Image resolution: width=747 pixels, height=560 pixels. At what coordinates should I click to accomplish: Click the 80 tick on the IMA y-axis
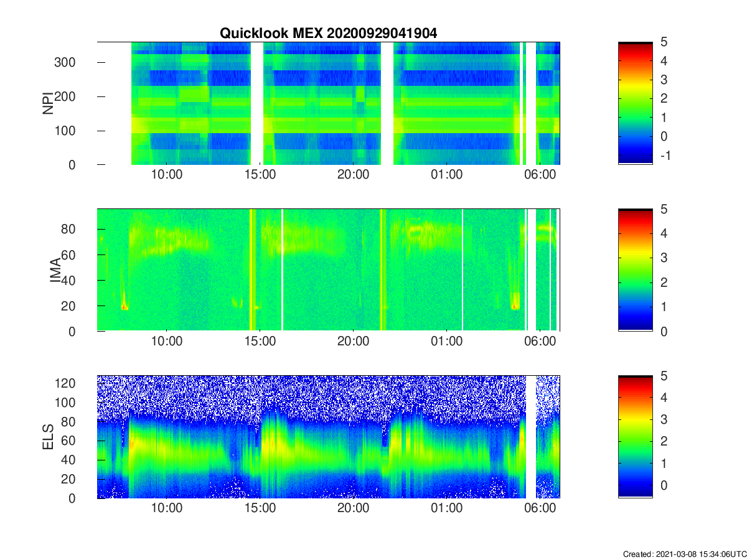click(x=69, y=229)
